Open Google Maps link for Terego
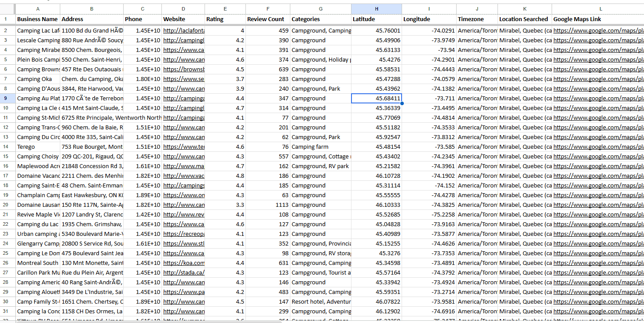644x323 pixels. coord(599,147)
